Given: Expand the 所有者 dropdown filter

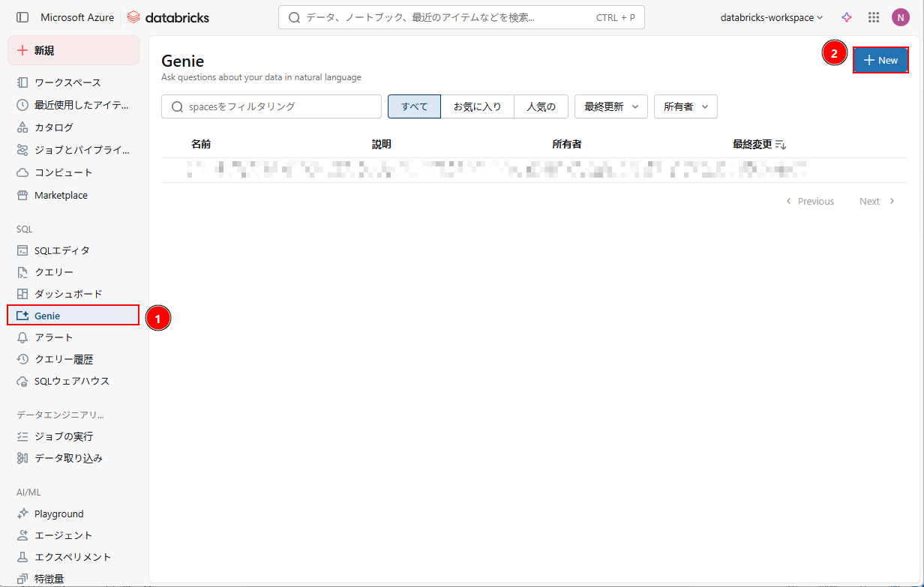Looking at the screenshot, I should tap(685, 106).
